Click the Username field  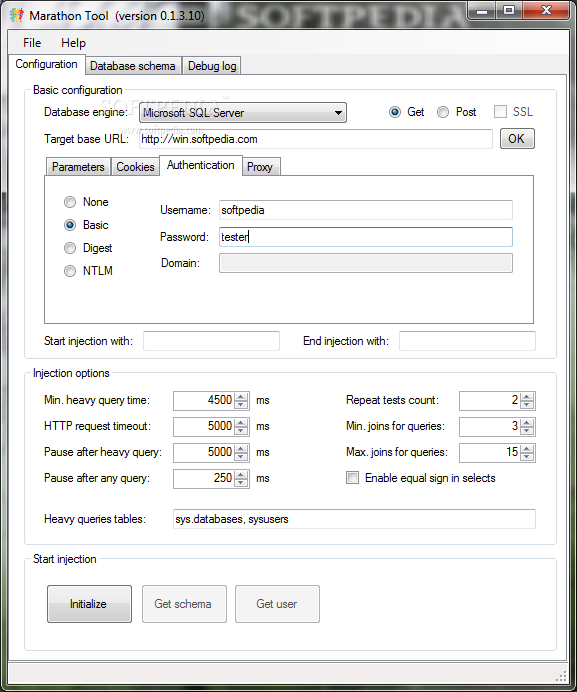pos(366,210)
